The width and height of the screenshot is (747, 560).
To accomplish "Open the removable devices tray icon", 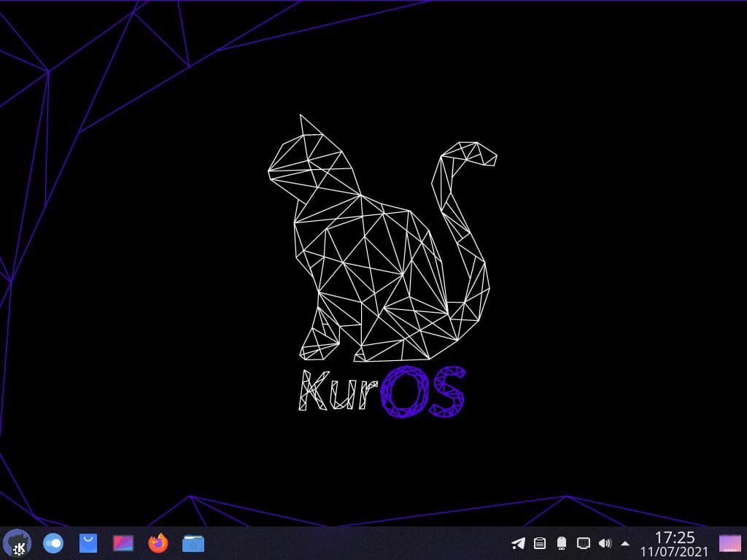I will tap(562, 543).
